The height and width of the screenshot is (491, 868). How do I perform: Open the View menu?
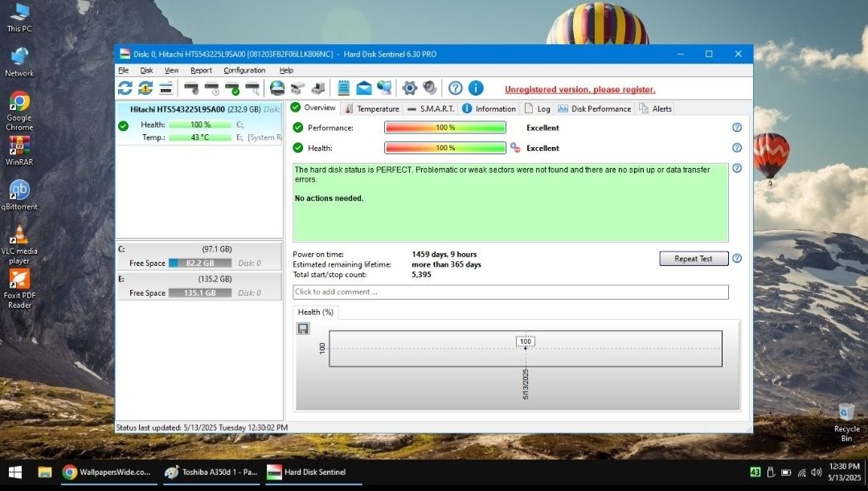[x=172, y=70]
